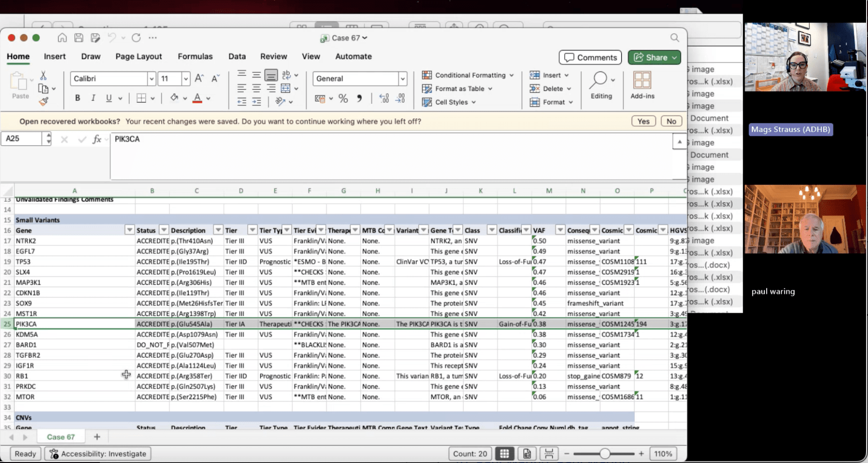The image size is (868, 463).
Task: Open the VAF column filter dropdown
Action: pyautogui.click(x=560, y=230)
